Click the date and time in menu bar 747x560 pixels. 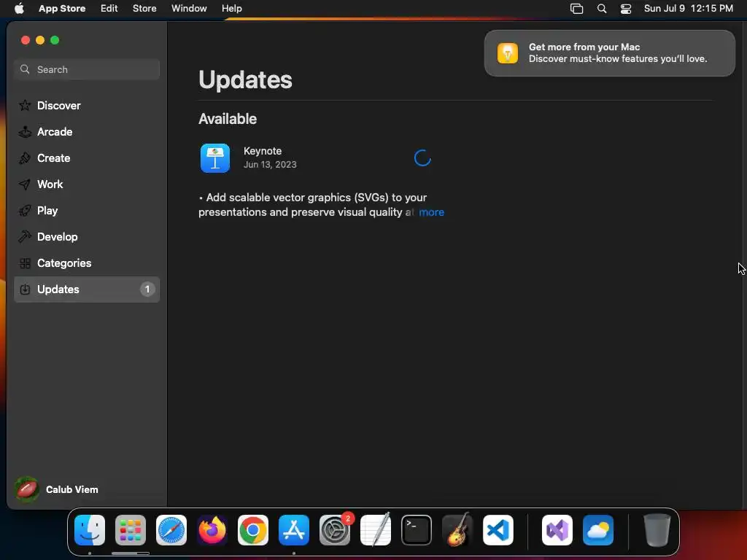pyautogui.click(x=689, y=8)
